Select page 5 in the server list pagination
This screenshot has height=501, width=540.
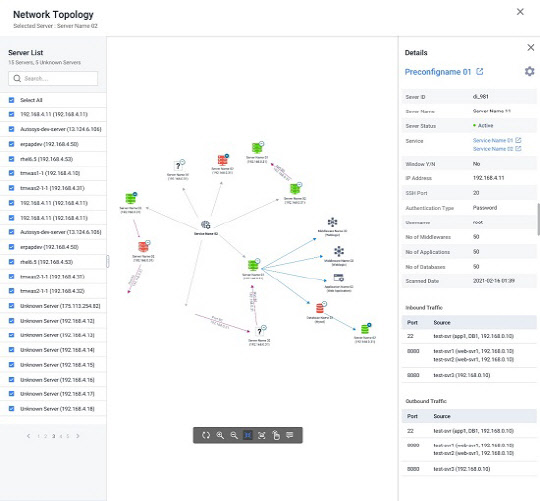[x=68, y=436]
